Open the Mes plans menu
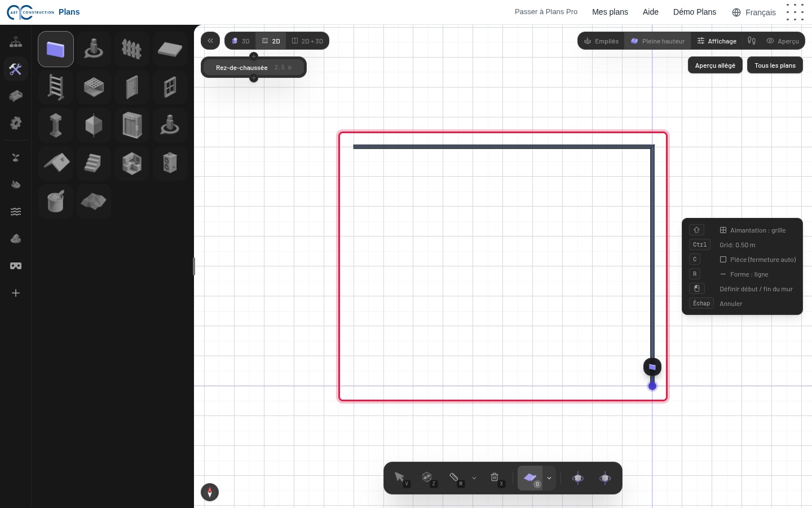Screen dimensions: 812x508 pyautogui.click(x=610, y=12)
